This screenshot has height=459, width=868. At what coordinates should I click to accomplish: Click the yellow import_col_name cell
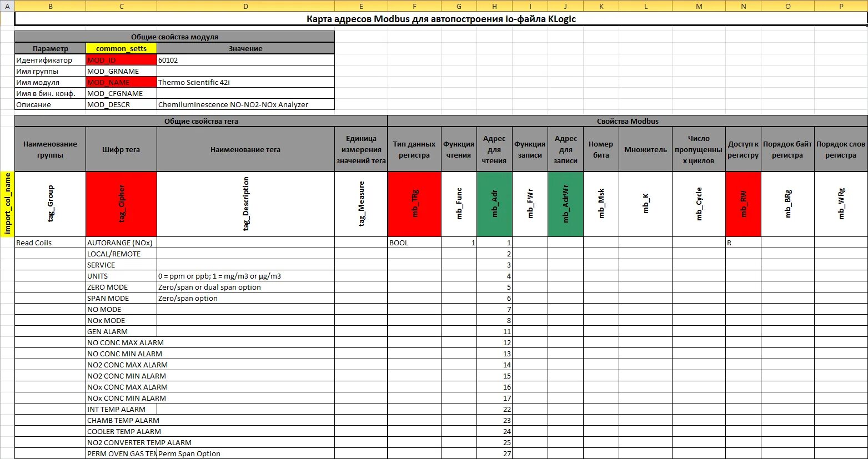8,204
